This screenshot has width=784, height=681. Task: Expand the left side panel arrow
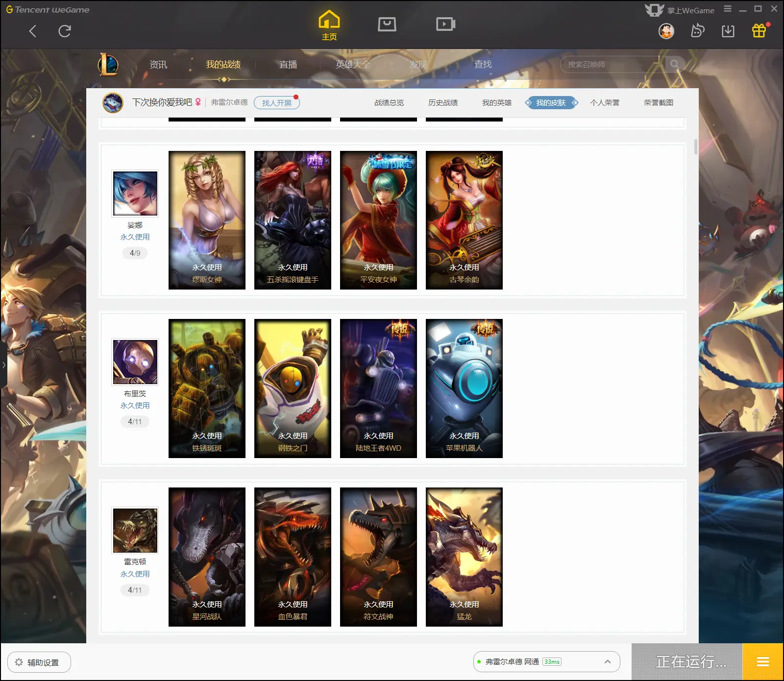pyautogui.click(x=3, y=365)
